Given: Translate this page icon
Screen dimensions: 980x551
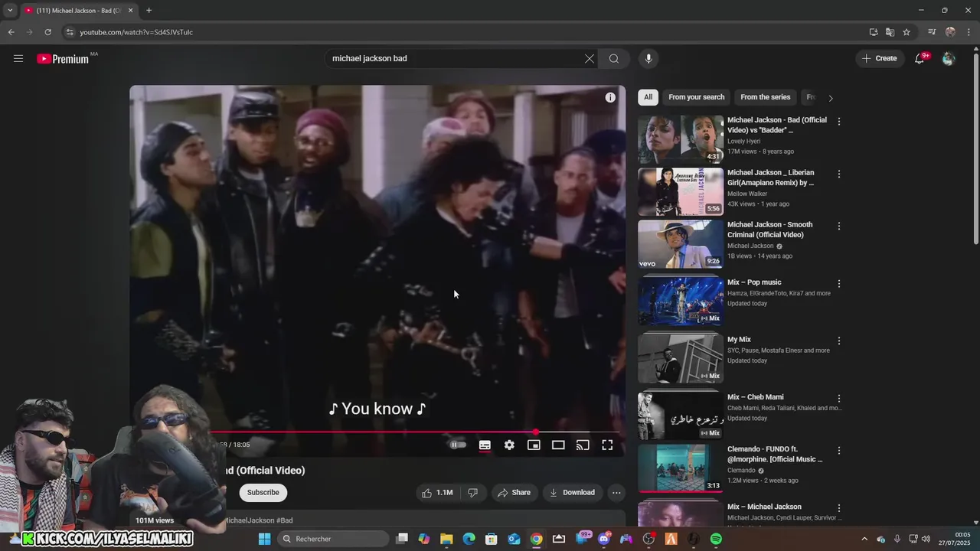Looking at the screenshot, I should (x=890, y=32).
